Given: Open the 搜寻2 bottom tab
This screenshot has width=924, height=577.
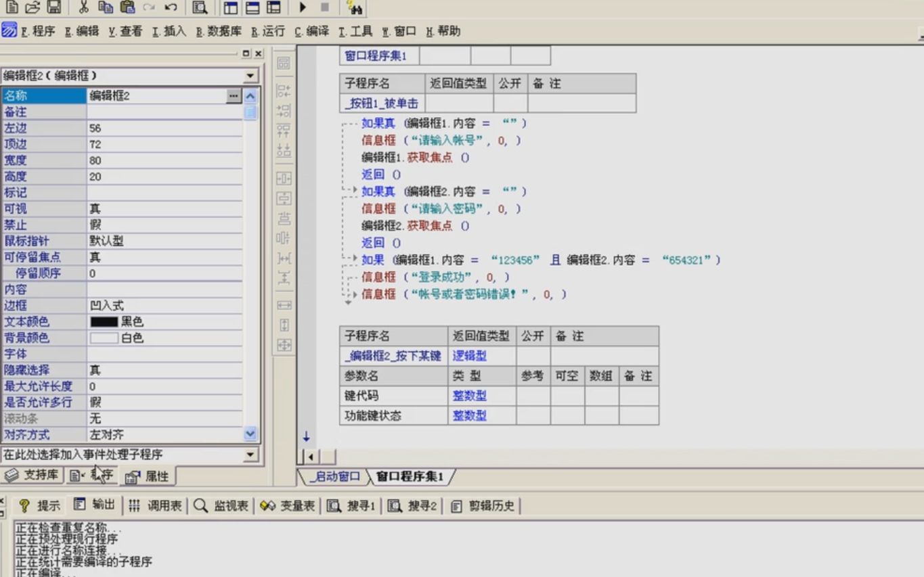Looking at the screenshot, I should [413, 505].
